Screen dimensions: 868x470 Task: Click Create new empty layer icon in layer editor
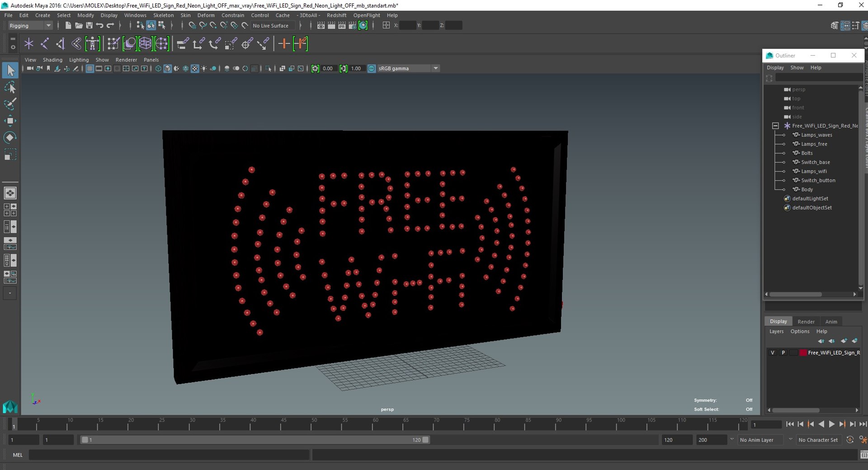click(844, 341)
